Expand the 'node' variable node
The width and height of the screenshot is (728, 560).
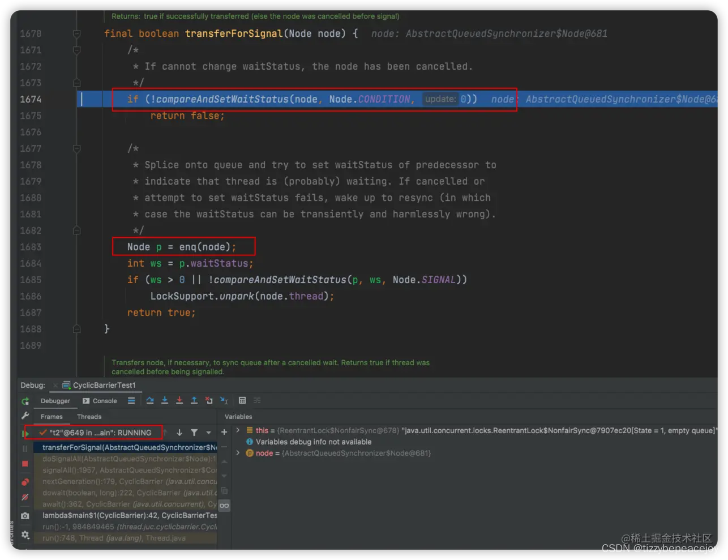point(238,453)
